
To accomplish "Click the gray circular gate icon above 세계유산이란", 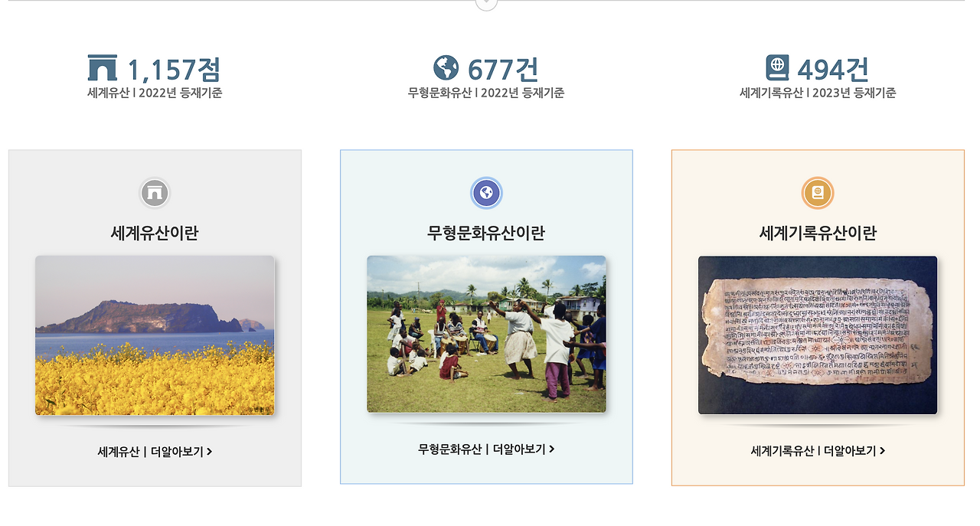I will (x=155, y=193).
